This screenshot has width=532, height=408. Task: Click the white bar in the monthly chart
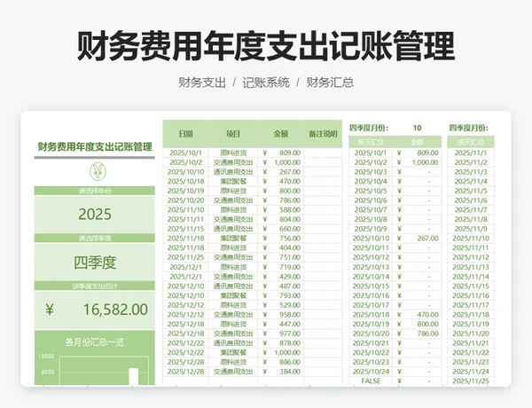(134, 376)
